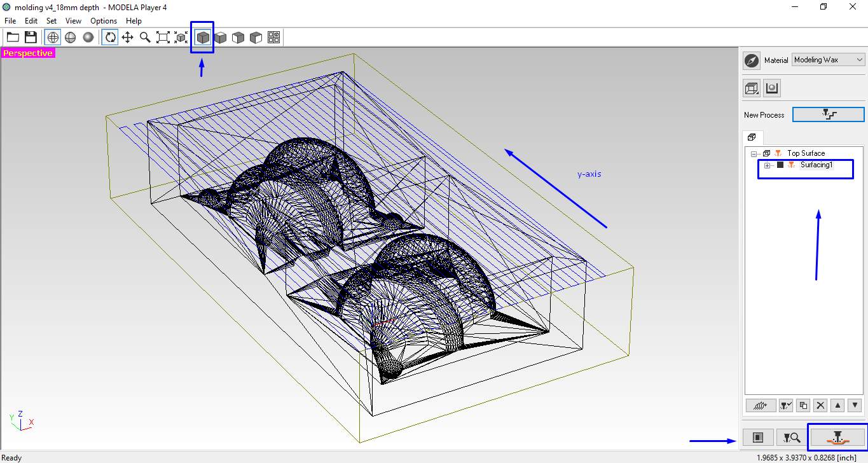This screenshot has height=463, width=868.
Task: Switch to the front face cube view
Action: tap(238, 38)
